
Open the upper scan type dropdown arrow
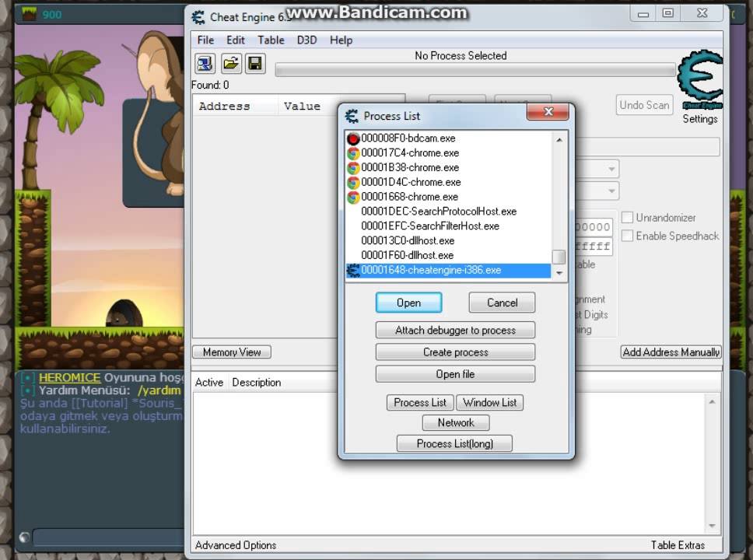click(611, 169)
